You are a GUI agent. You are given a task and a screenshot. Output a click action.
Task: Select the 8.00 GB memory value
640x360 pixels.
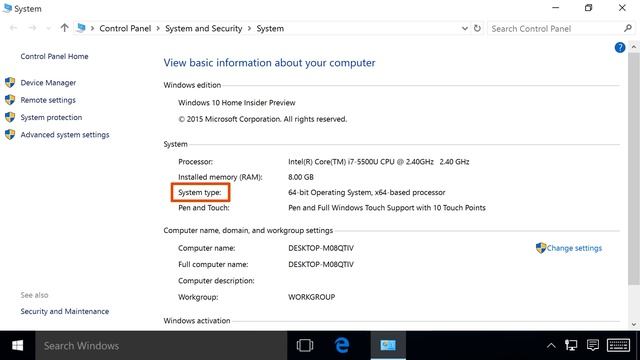[301, 177]
